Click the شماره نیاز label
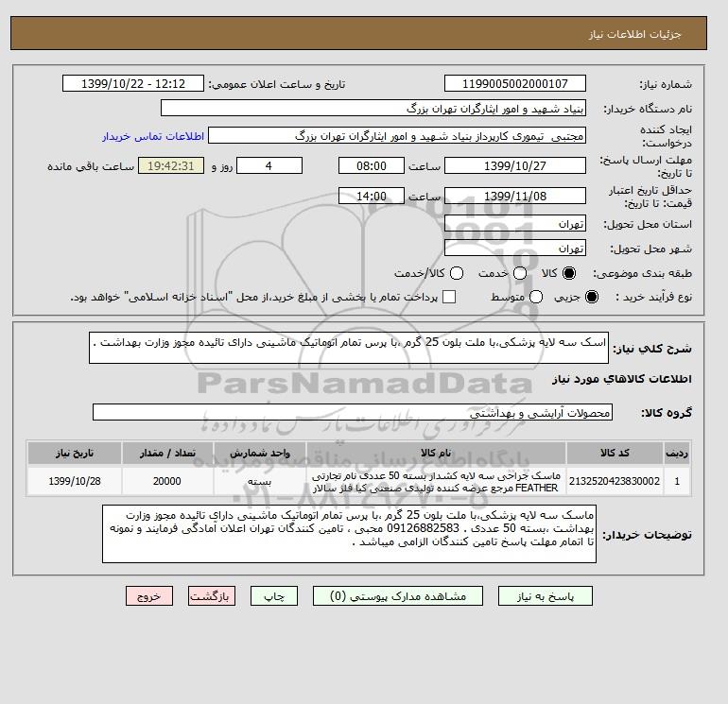 pos(666,84)
